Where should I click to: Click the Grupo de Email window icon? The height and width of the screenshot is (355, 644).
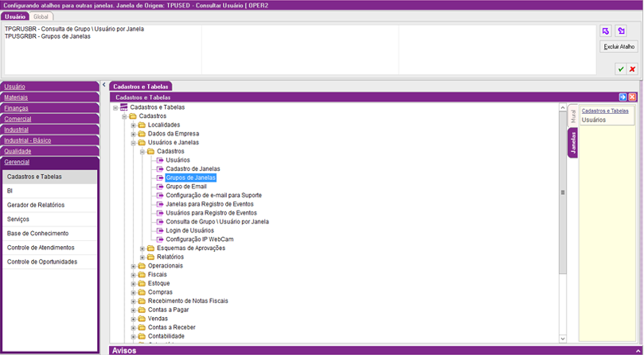pos(160,187)
